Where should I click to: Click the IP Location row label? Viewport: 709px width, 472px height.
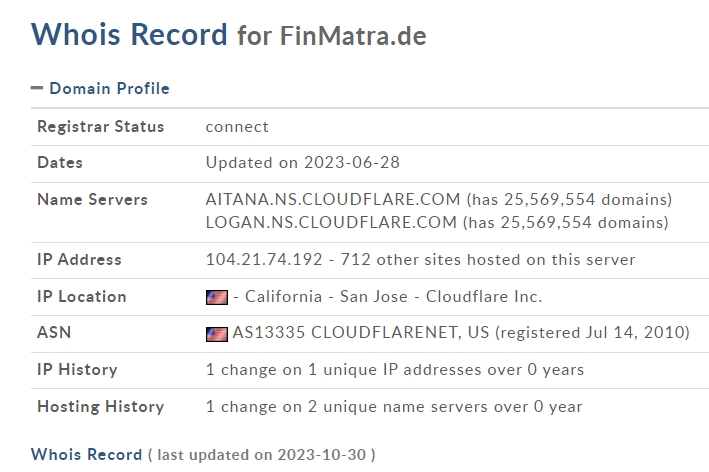click(x=81, y=297)
